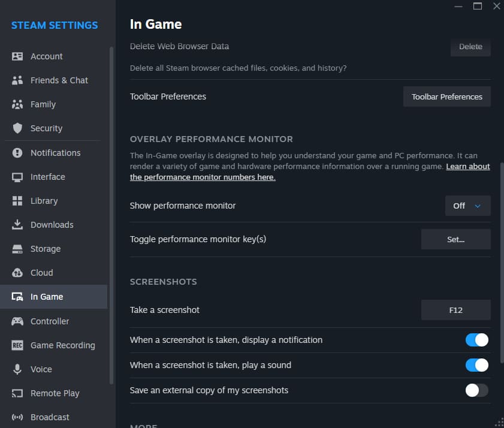The width and height of the screenshot is (504, 428).
Task: Click the Remote Play cast icon
Action: click(17, 393)
